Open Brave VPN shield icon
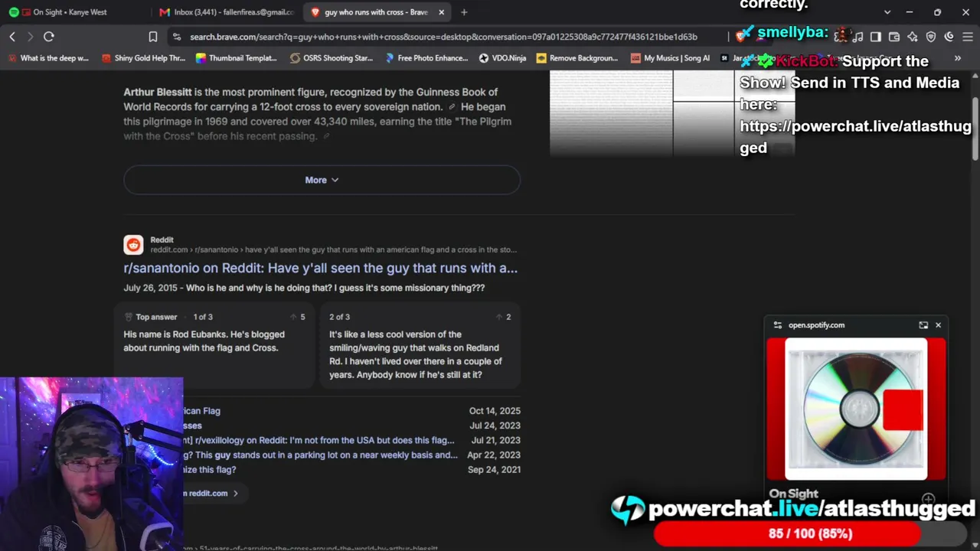The width and height of the screenshot is (980, 551). tap(931, 37)
